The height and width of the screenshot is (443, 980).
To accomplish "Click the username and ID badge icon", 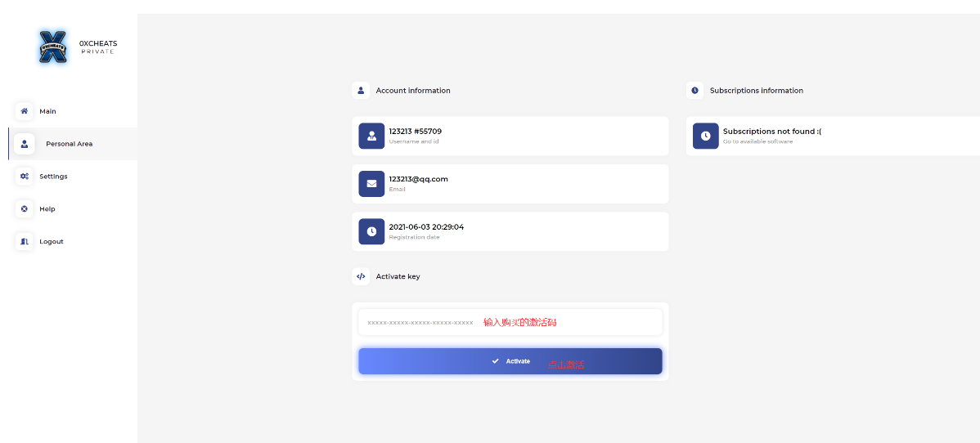I will 371,136.
